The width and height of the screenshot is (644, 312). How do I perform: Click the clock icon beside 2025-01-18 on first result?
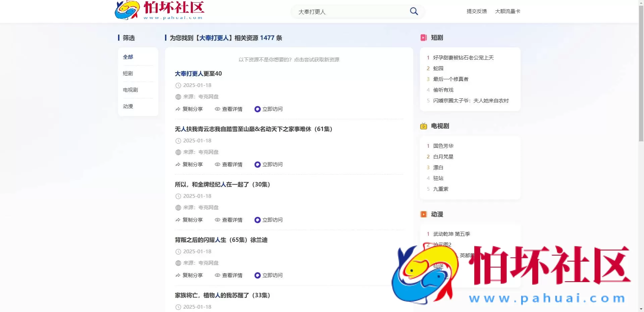click(x=178, y=85)
